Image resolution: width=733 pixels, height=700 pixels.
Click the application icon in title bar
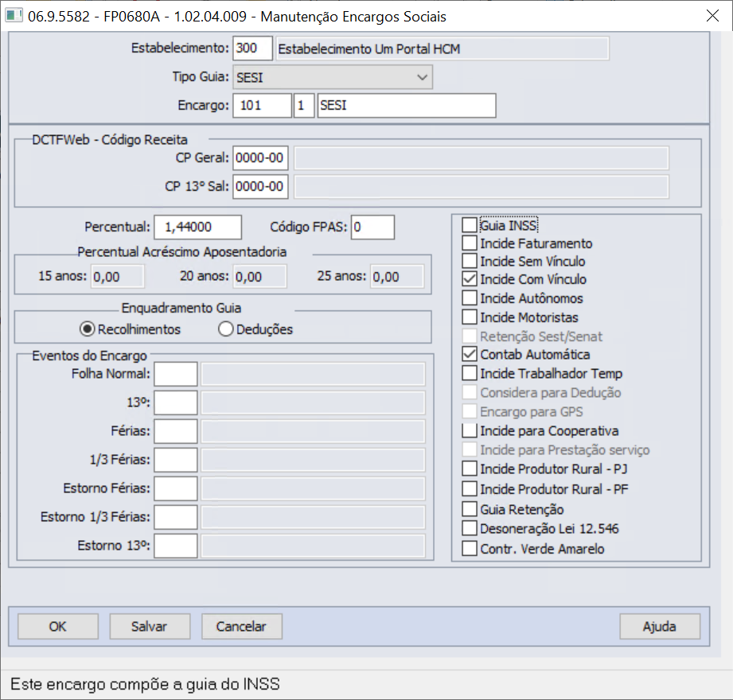pyautogui.click(x=14, y=15)
